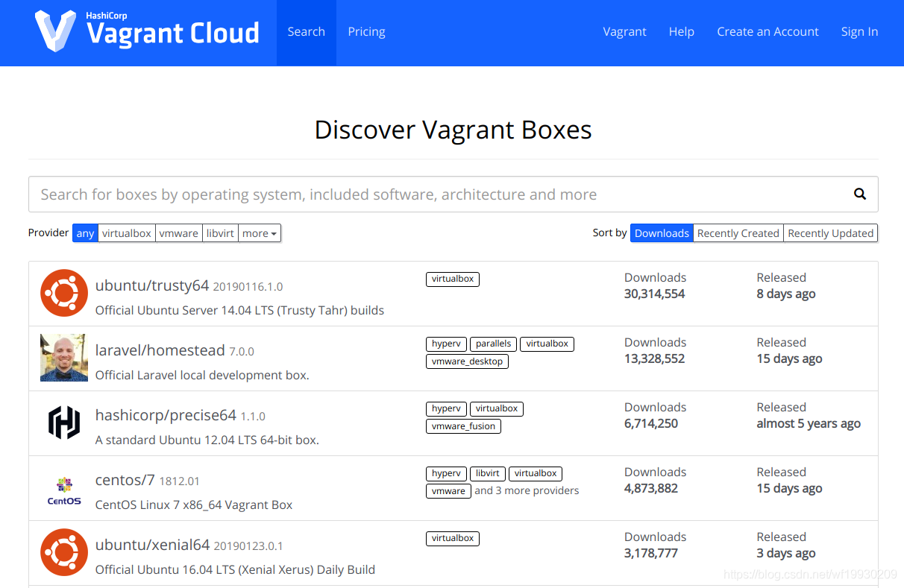The width and height of the screenshot is (904, 588).
Task: Open the Help nav link
Action: point(681,32)
